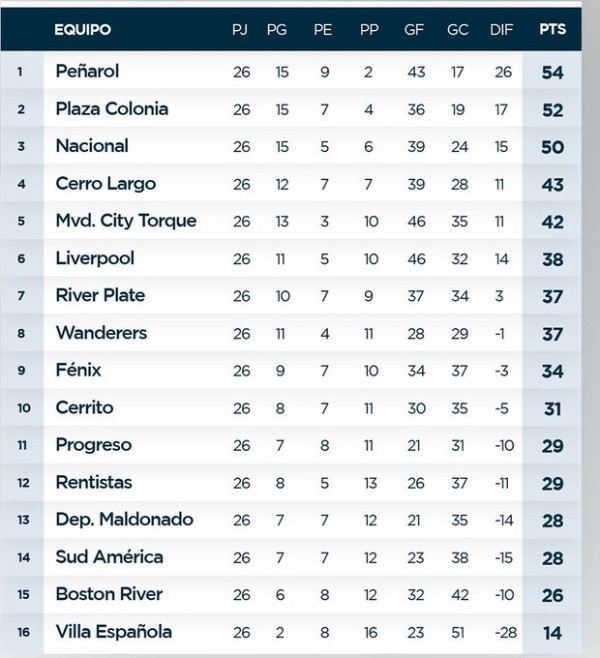Open the Villa Española team entry

pyautogui.click(x=113, y=631)
